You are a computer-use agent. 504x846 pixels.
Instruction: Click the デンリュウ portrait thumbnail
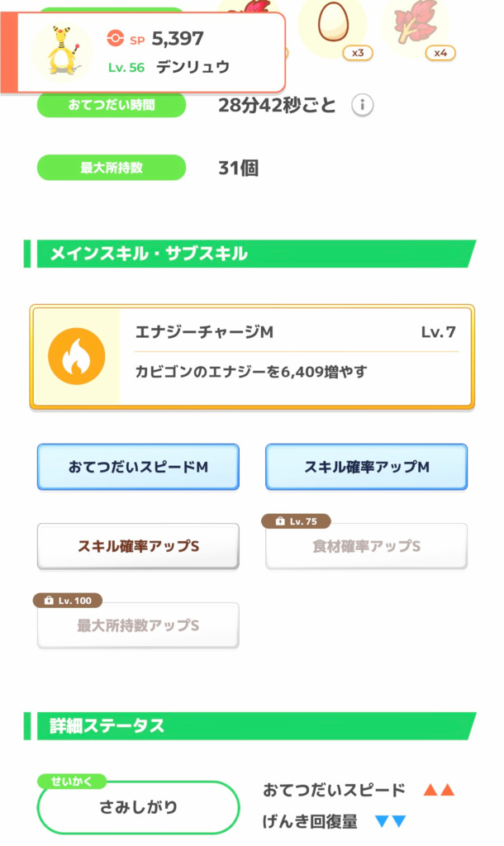(x=62, y=53)
